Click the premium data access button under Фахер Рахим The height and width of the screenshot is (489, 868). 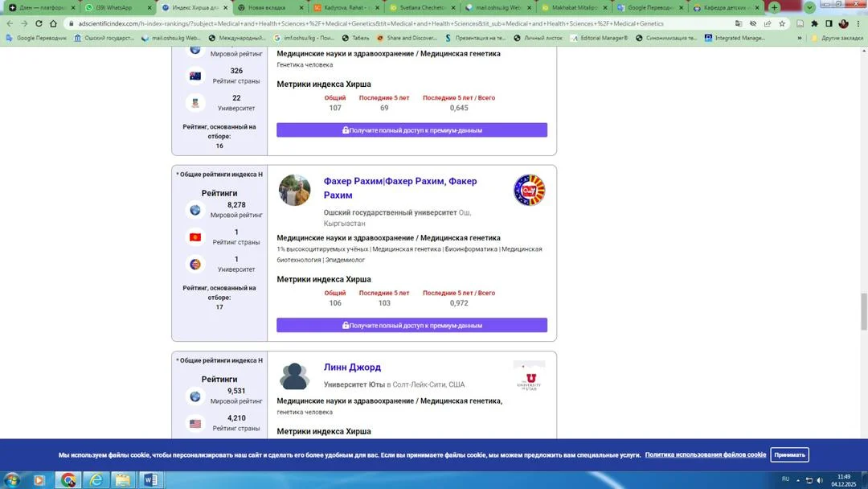411,326
